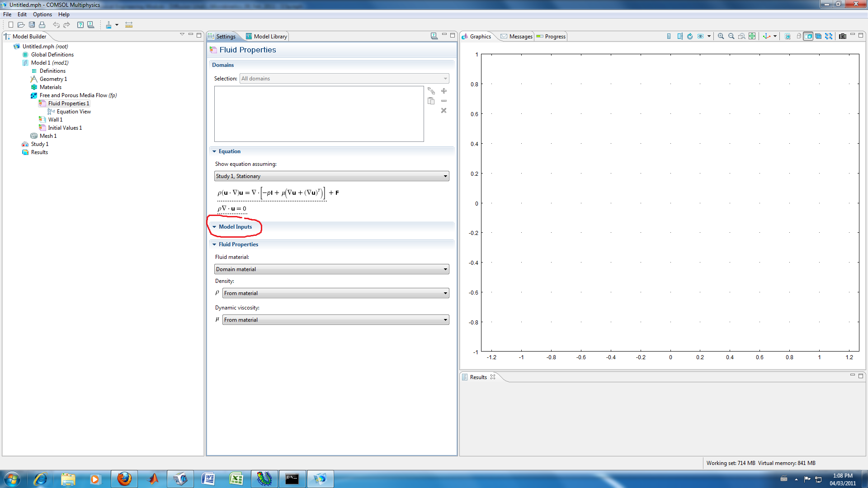Click the zoom extents icon in Graphics
Screen dimensions: 868x488
click(x=752, y=36)
